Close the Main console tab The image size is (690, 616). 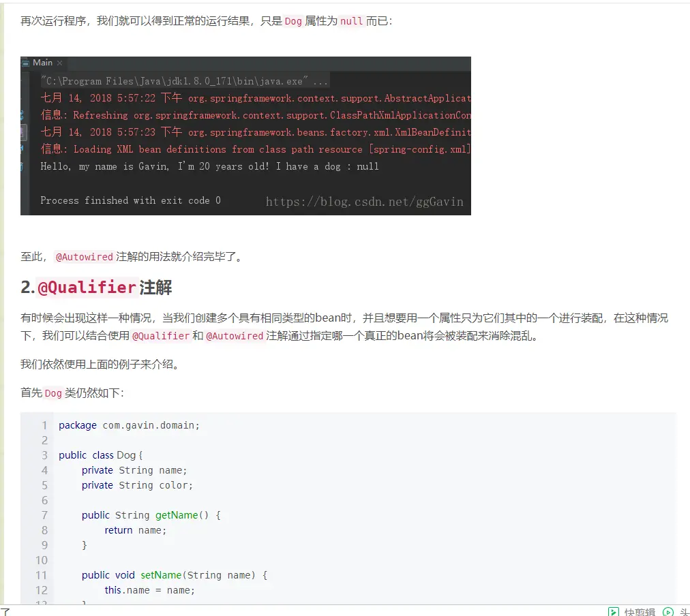59,63
